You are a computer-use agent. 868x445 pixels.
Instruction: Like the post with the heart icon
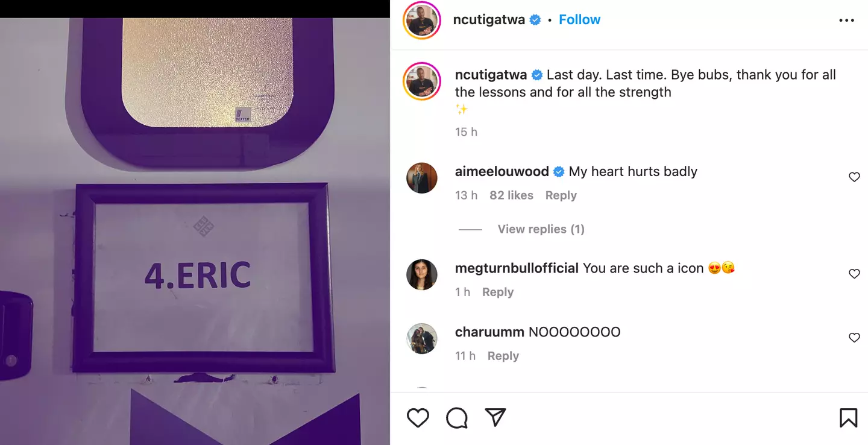418,418
